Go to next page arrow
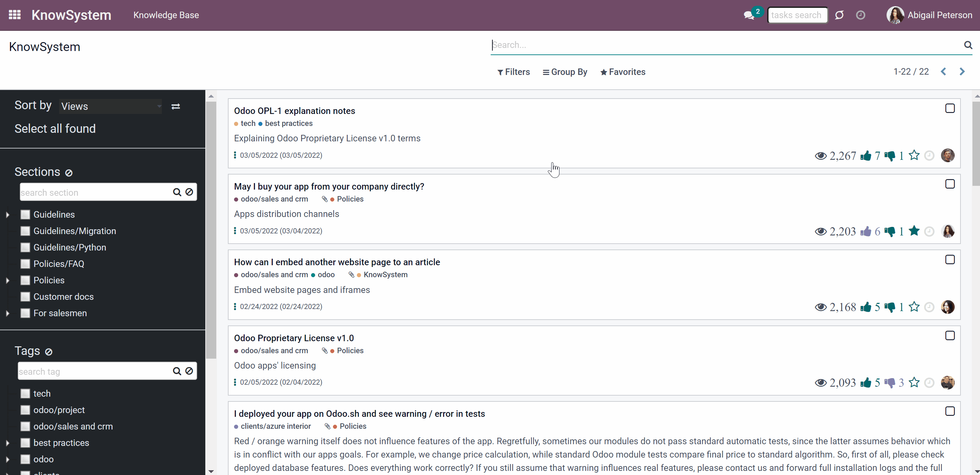The height and width of the screenshot is (475, 980). (x=962, y=72)
